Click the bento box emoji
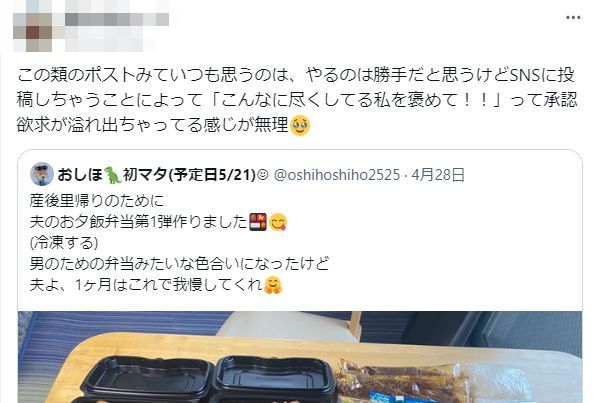599x403 pixels. pyautogui.click(x=258, y=222)
